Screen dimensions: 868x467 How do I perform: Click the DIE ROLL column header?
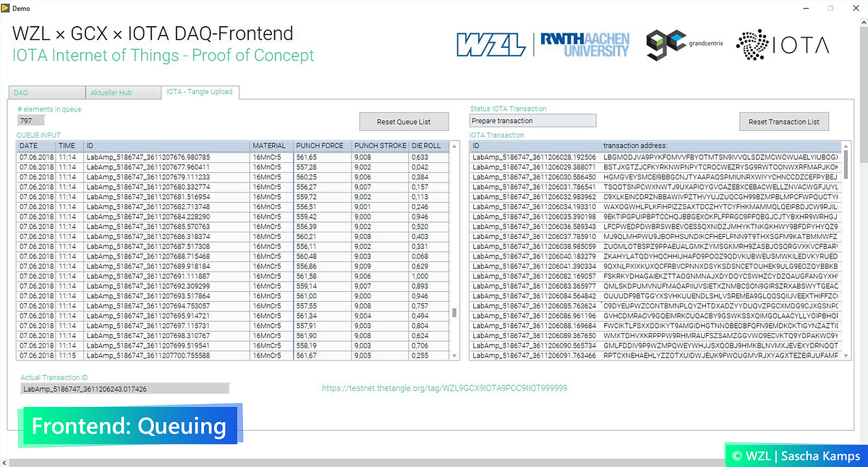(x=430, y=146)
